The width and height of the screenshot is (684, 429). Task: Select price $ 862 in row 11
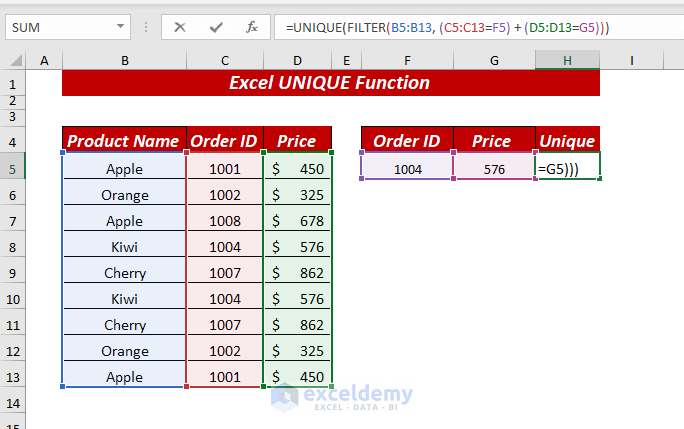tap(298, 322)
